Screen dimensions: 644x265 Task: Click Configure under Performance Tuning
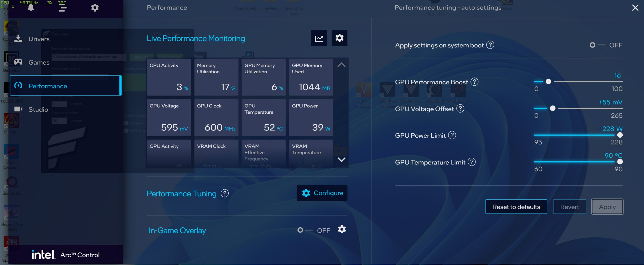[x=322, y=193]
